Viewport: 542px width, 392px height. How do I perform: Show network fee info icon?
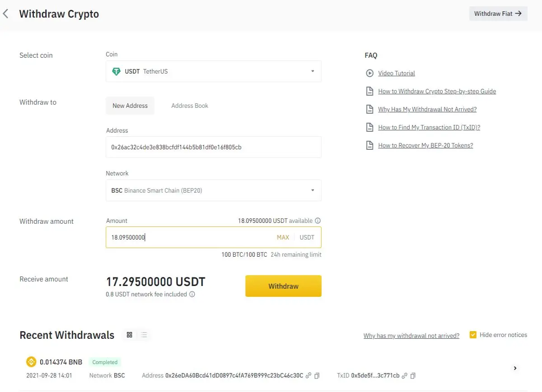tap(192, 295)
